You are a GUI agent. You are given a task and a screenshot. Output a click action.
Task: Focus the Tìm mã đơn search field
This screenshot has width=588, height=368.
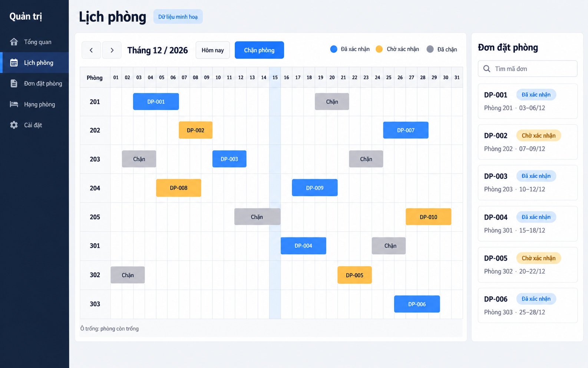[528, 69]
